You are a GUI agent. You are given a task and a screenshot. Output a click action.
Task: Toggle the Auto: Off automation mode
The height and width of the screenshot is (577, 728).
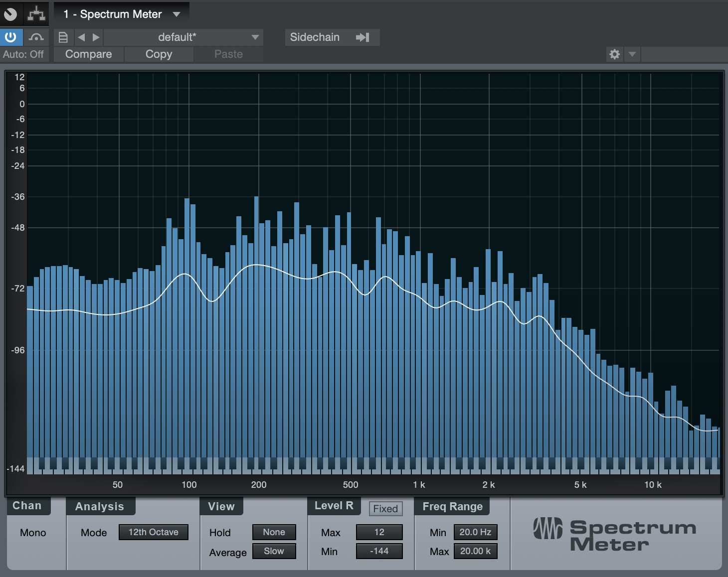pos(23,54)
